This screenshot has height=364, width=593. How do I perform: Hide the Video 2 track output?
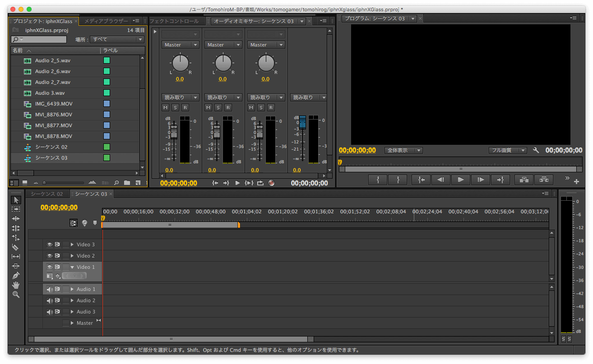pos(50,256)
